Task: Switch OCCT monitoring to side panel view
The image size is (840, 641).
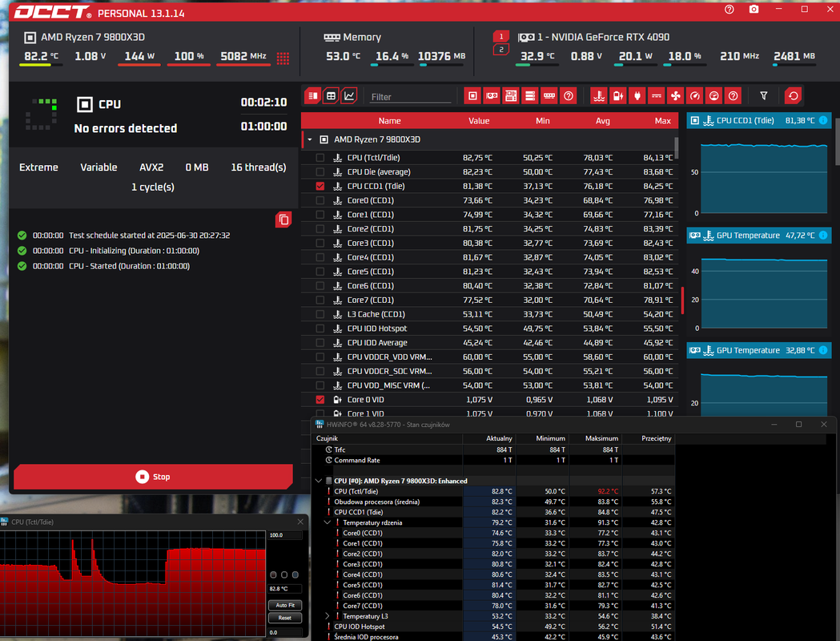Action: coord(313,96)
